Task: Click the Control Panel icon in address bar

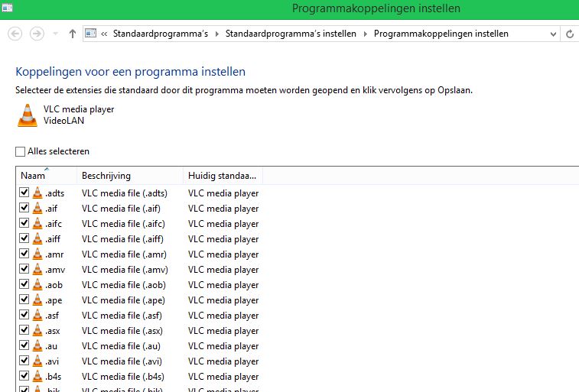Action: click(x=90, y=33)
